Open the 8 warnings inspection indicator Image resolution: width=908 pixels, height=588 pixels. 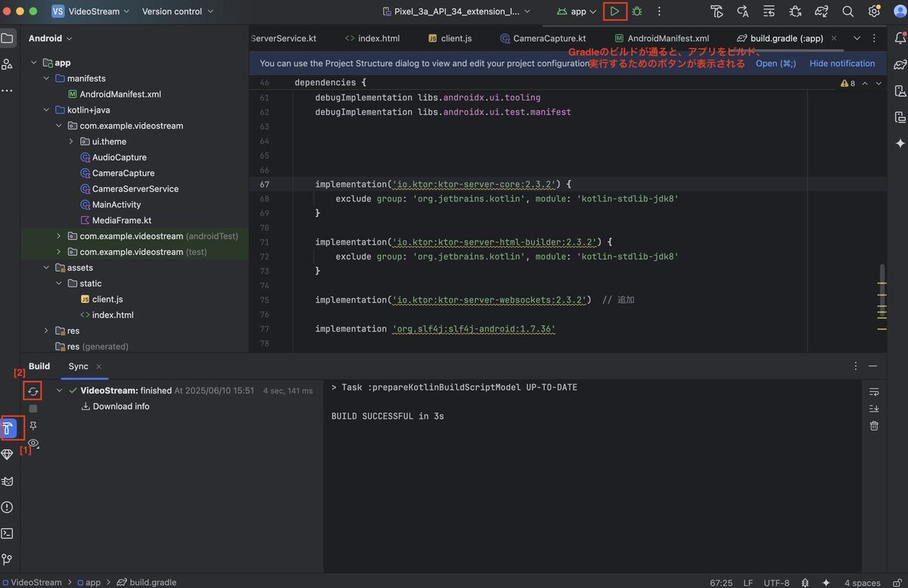pos(847,83)
